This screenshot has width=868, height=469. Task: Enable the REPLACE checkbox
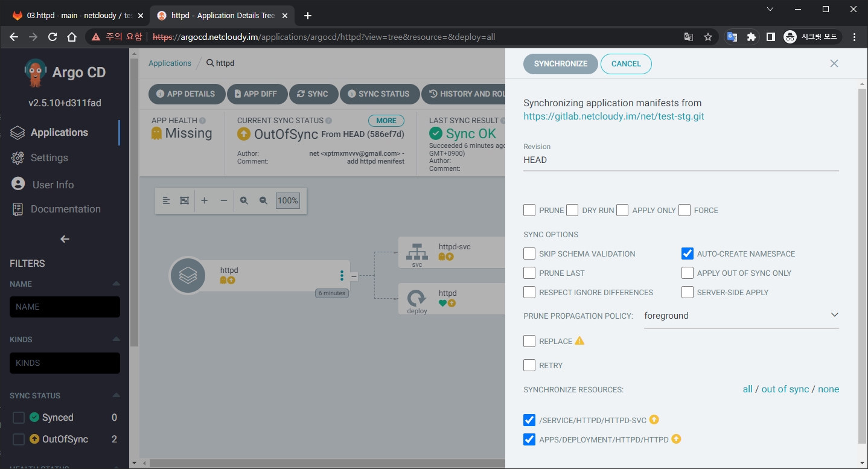coord(529,341)
